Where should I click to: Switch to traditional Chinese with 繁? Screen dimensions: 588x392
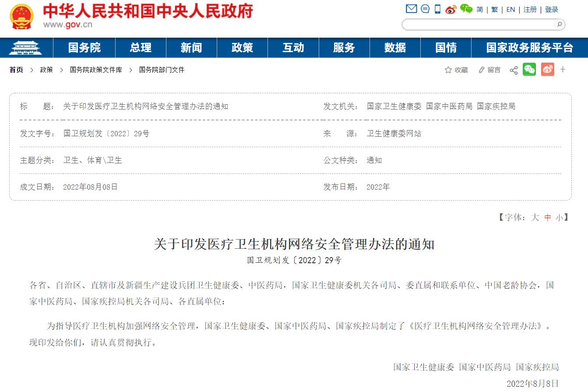(495, 10)
